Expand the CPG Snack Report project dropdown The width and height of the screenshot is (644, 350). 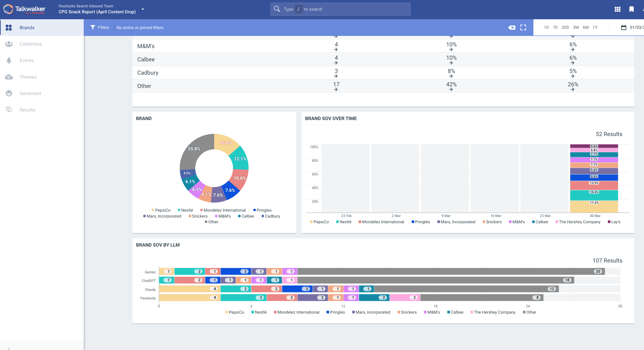click(x=143, y=9)
